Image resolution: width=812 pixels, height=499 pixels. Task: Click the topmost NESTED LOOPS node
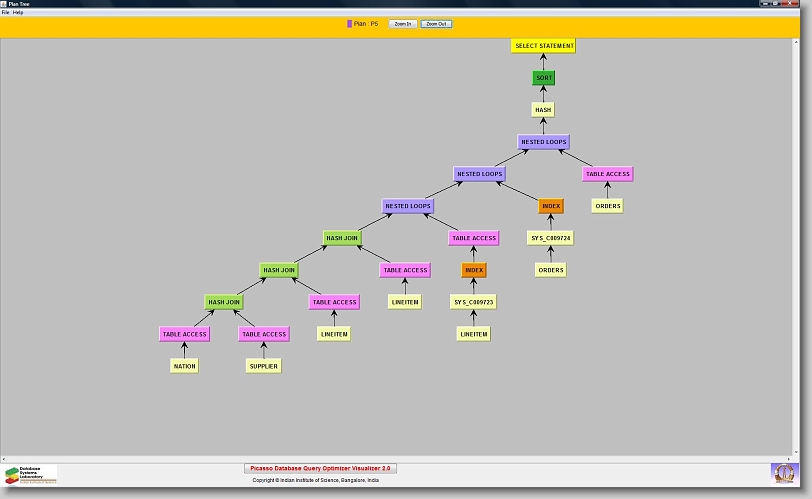(x=543, y=142)
